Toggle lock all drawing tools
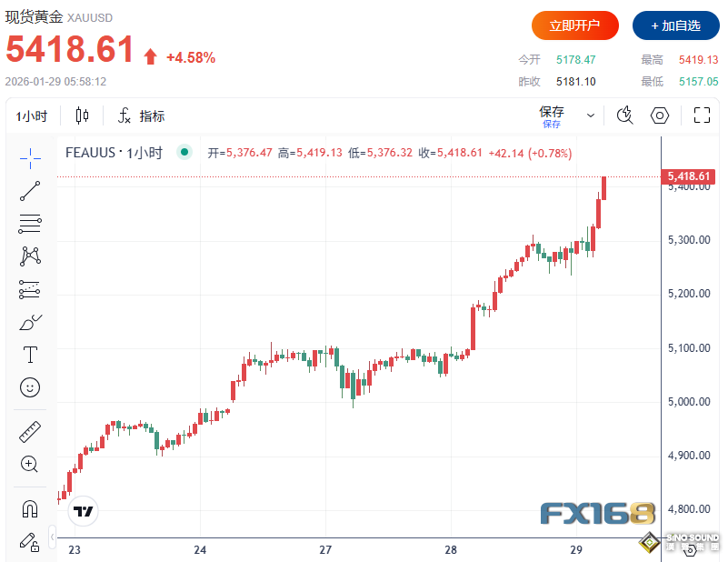This screenshot has width=728, height=562. 30,542
